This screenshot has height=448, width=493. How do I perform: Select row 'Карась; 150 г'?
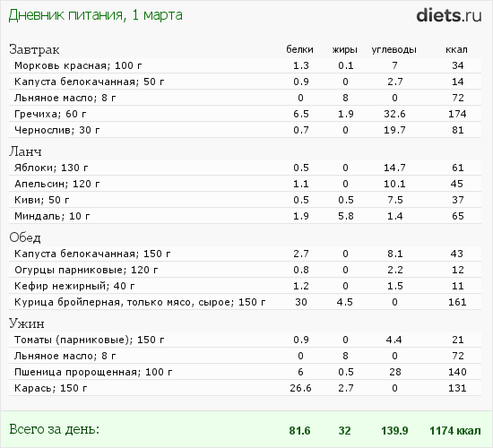245,388
